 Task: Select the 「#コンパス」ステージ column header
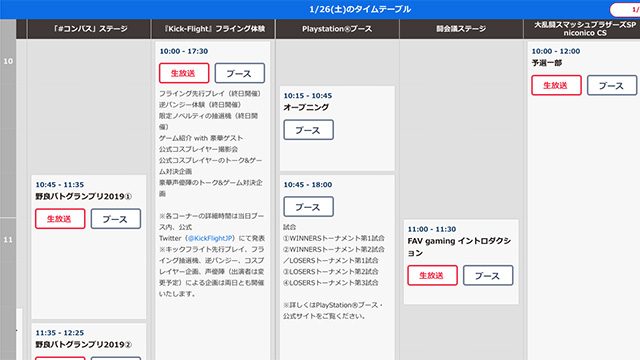(89, 29)
